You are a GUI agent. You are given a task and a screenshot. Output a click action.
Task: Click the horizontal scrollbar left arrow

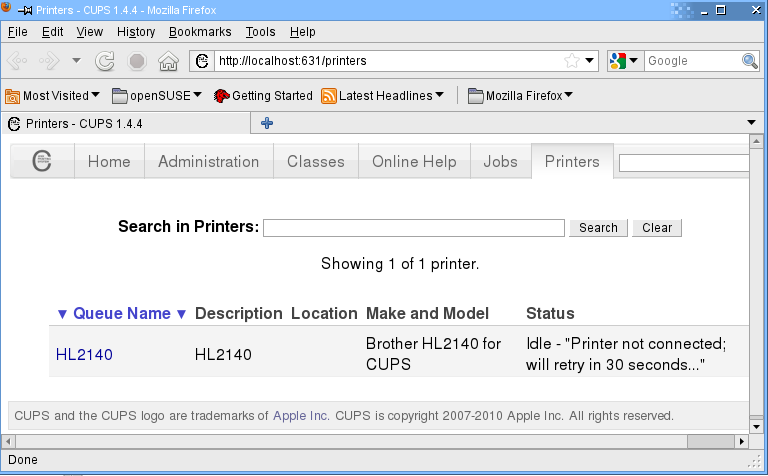(8, 441)
